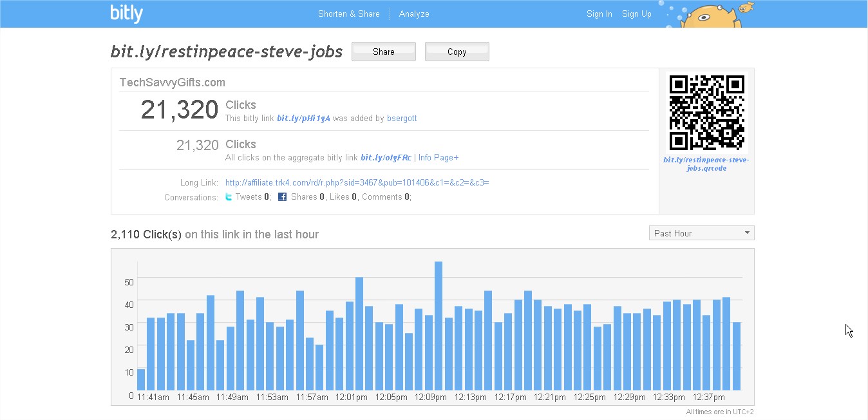
Task: Go to the Analyze section
Action: tap(414, 14)
